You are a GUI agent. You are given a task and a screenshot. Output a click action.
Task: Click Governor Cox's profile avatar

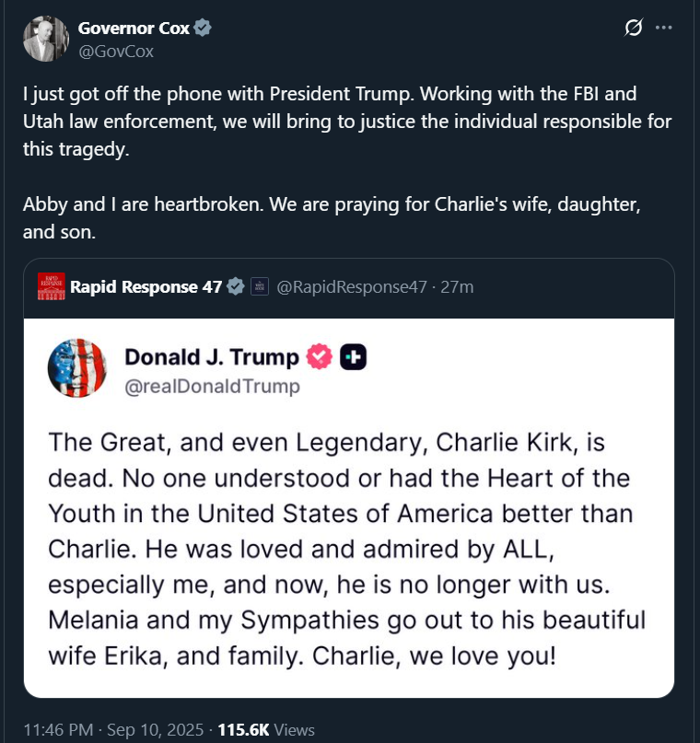45,39
